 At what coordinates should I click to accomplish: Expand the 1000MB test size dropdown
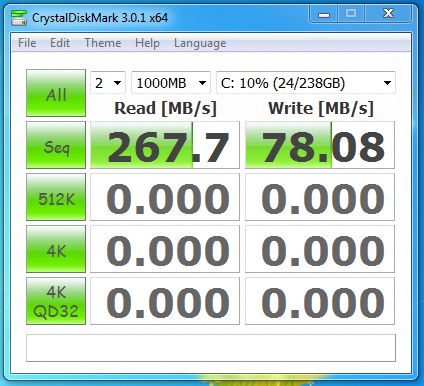tap(171, 83)
